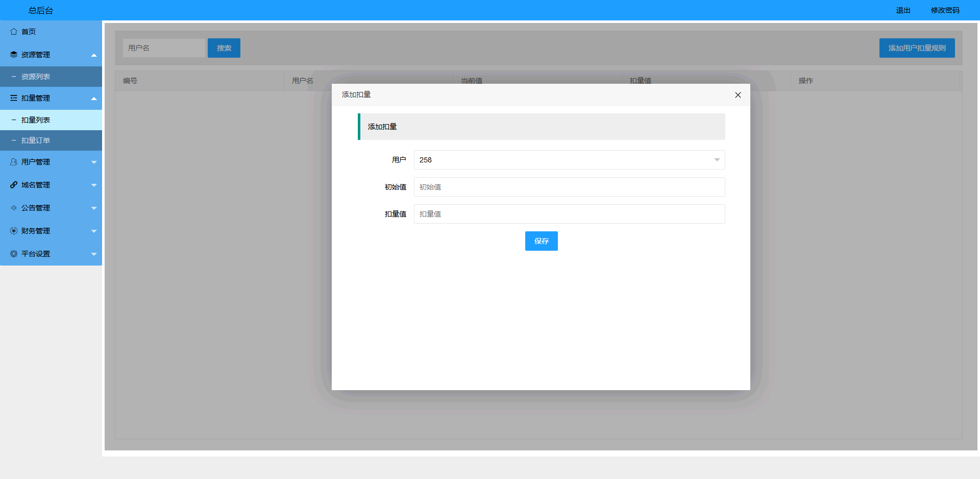Click the gear icon for 平台设置

(x=14, y=254)
